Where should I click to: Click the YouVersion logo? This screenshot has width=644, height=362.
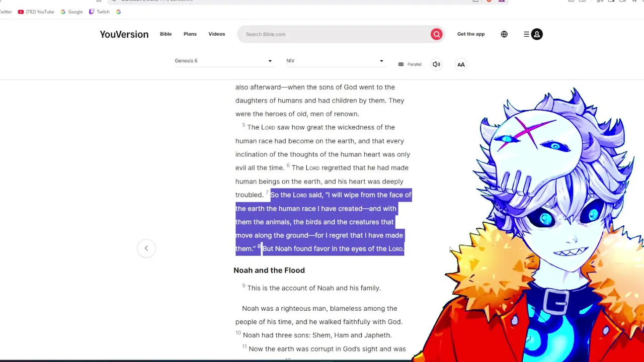(x=124, y=34)
